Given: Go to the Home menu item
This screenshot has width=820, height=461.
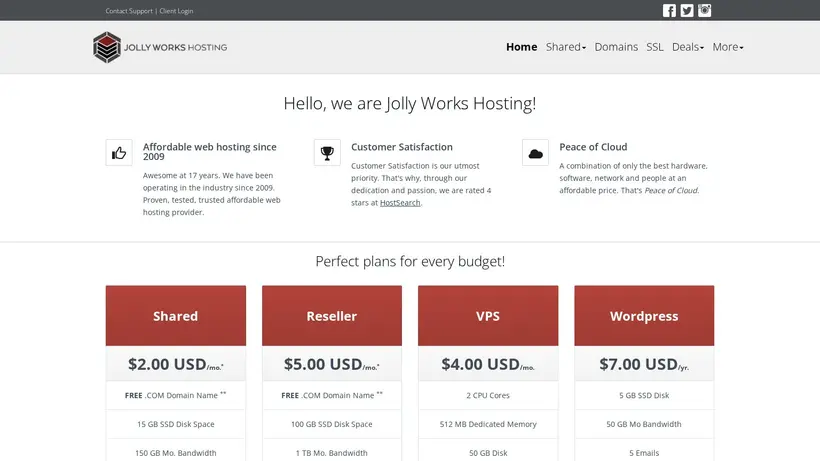Looking at the screenshot, I should tap(521, 47).
